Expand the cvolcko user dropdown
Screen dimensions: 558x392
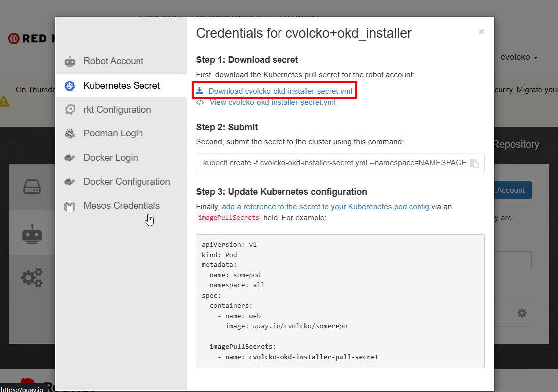(x=519, y=57)
